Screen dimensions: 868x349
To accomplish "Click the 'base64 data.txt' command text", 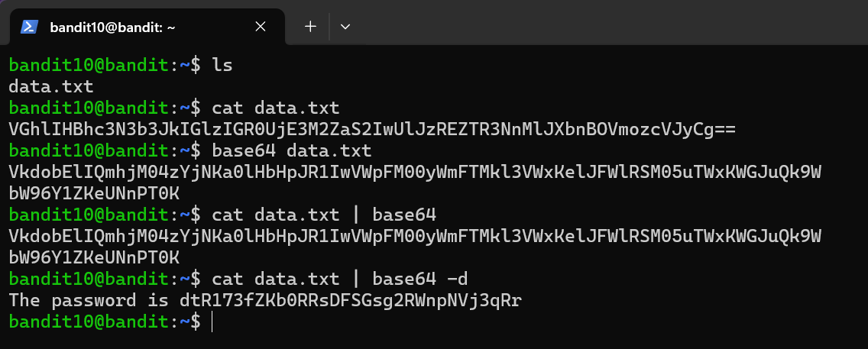I will 291,150.
